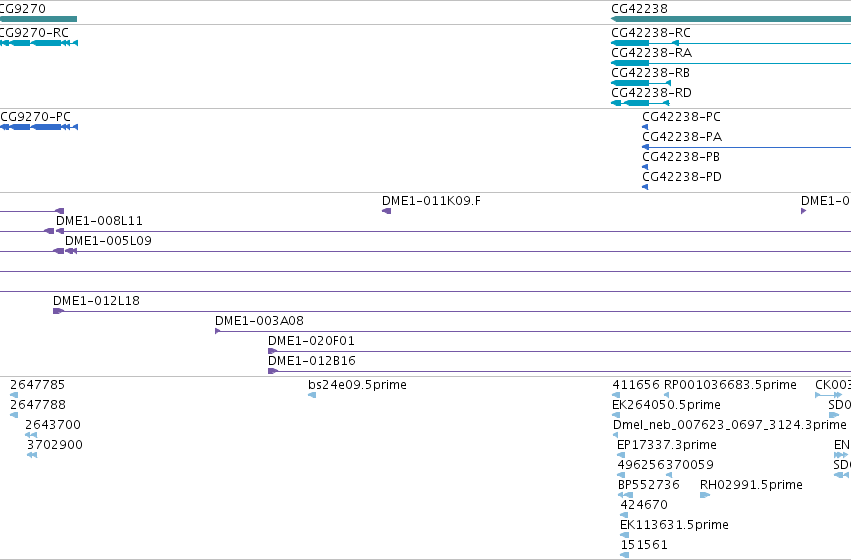The image size is (851, 560).
Task: Select the BP552736 label
Action: pos(649,485)
